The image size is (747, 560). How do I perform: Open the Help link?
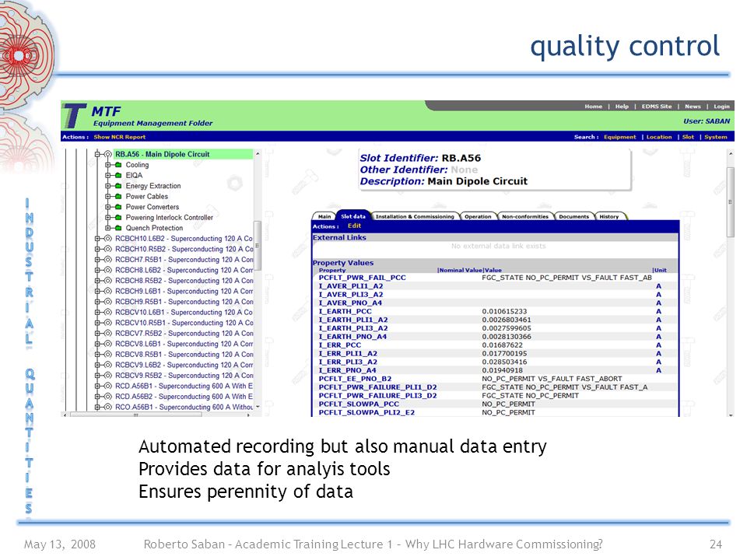coord(622,107)
